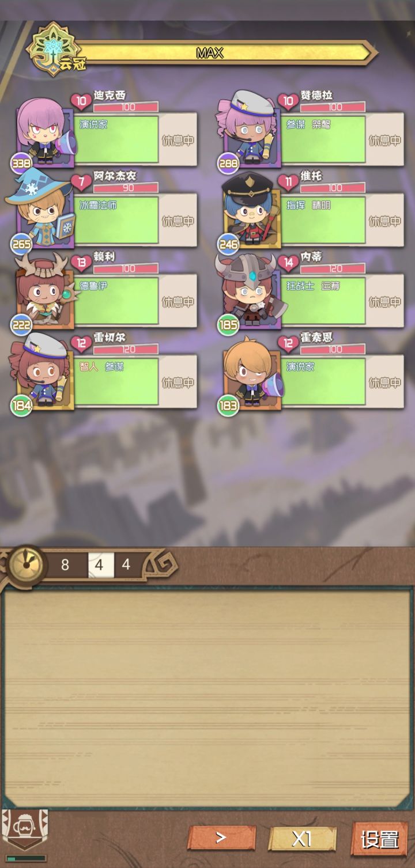Viewport: 415px width, 868px height.
Task: Click the clock timer icon
Action: 26,564
